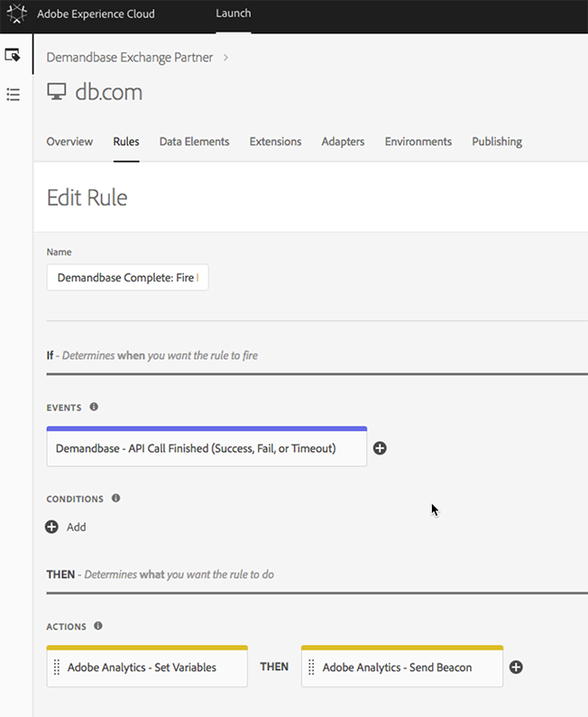Select the Rules tab
Viewport: 588px width, 717px height.
pos(126,142)
